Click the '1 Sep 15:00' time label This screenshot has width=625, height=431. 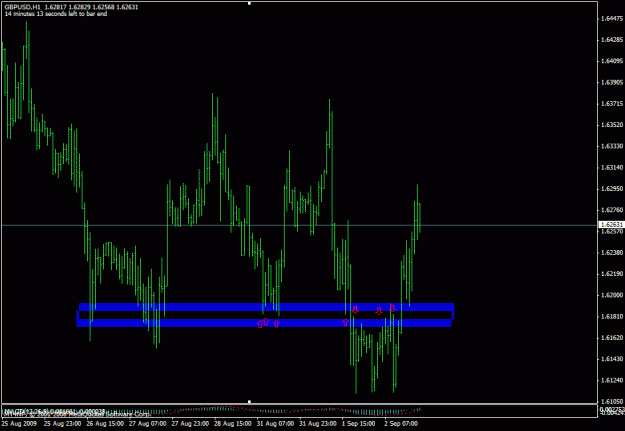tap(358, 423)
